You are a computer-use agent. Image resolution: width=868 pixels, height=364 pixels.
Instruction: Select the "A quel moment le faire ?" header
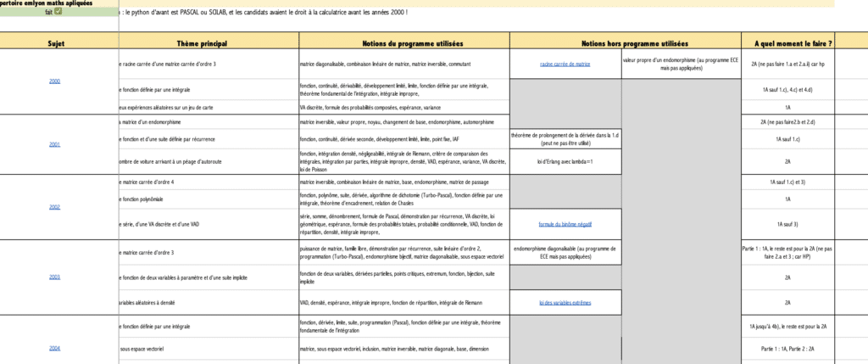pos(787,41)
